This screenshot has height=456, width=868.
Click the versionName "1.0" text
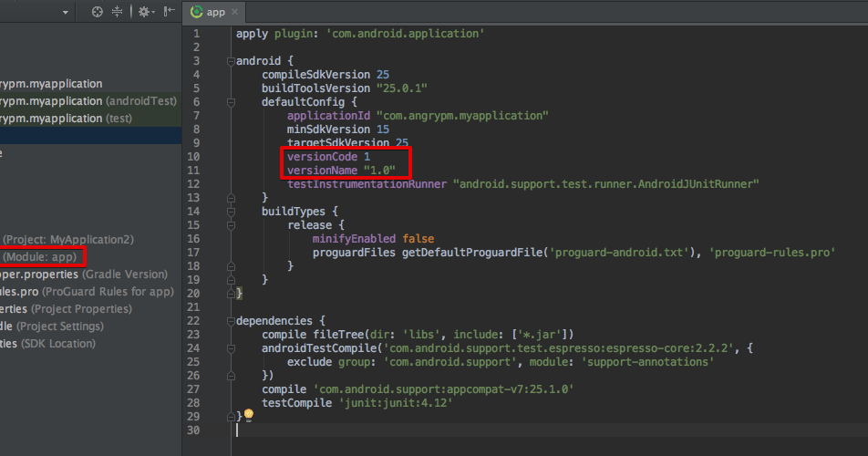341,171
